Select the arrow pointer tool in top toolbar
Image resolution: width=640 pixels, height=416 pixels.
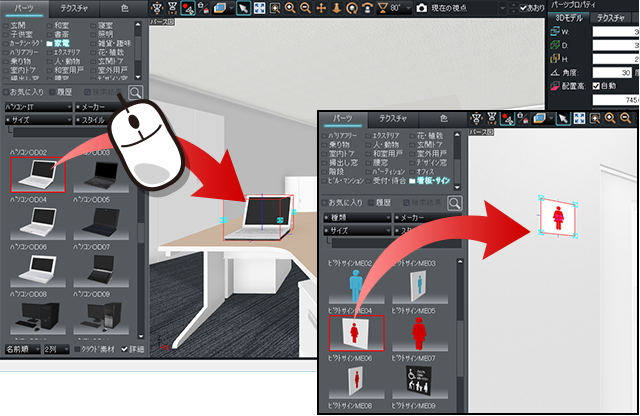pos(243,8)
